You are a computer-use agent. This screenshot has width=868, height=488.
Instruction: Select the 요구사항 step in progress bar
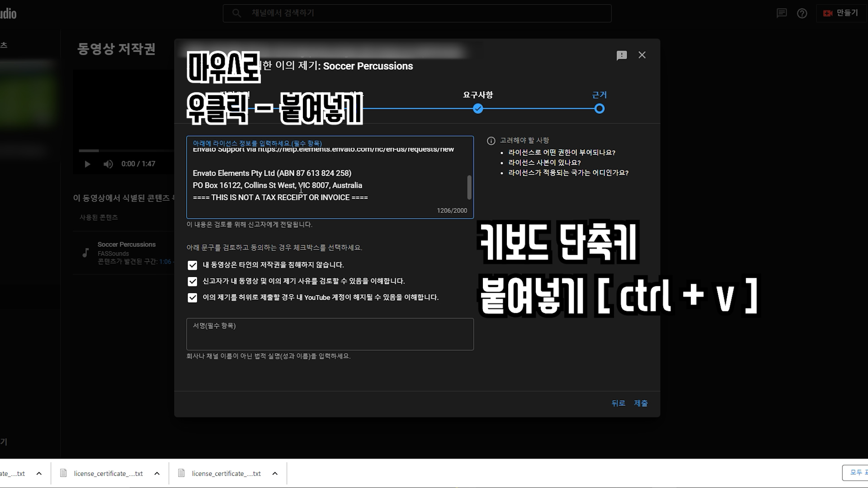point(478,109)
